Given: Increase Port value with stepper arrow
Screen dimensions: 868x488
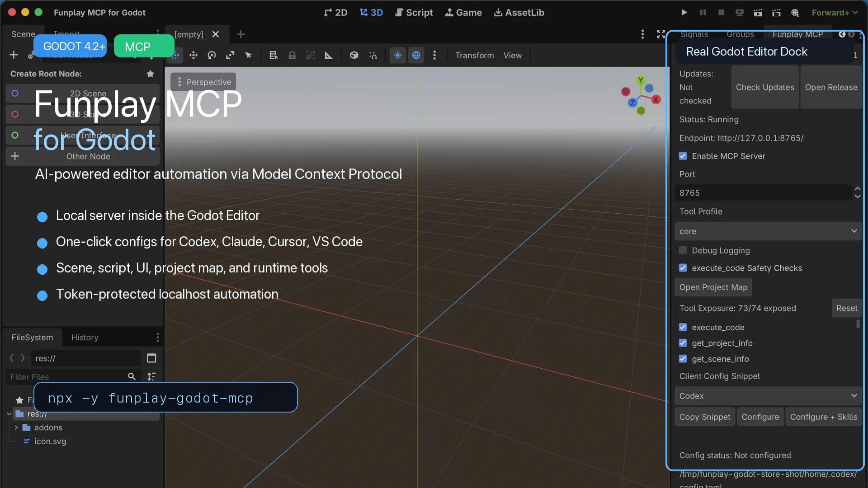Looking at the screenshot, I should 858,188.
